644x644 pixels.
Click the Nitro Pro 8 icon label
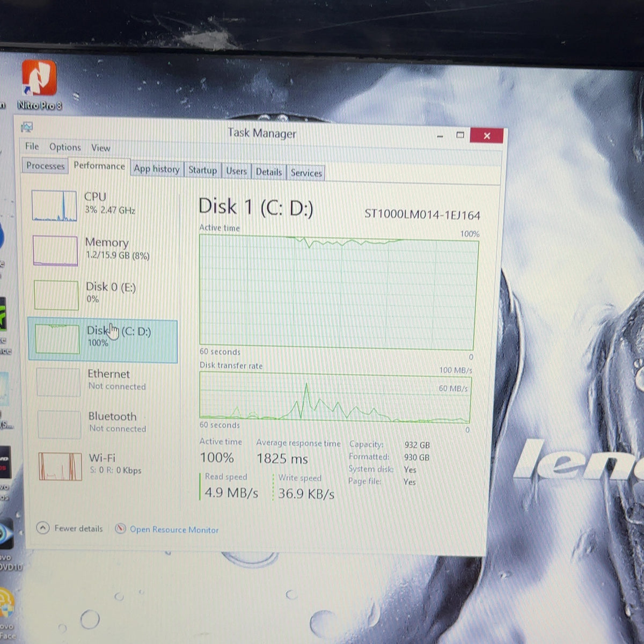pos(39,105)
